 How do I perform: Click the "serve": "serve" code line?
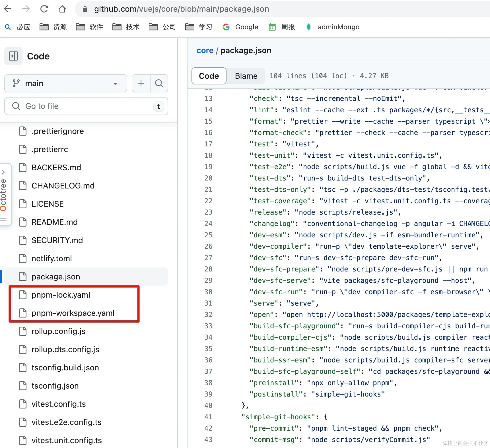click(x=284, y=303)
